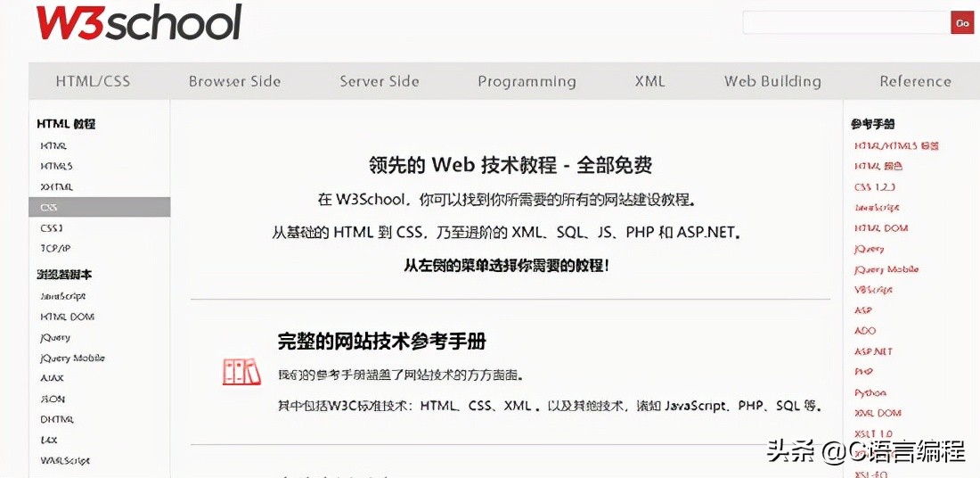Open the XSLT 1.0 reference link
The height and width of the screenshot is (478, 980).
pyautogui.click(x=873, y=433)
